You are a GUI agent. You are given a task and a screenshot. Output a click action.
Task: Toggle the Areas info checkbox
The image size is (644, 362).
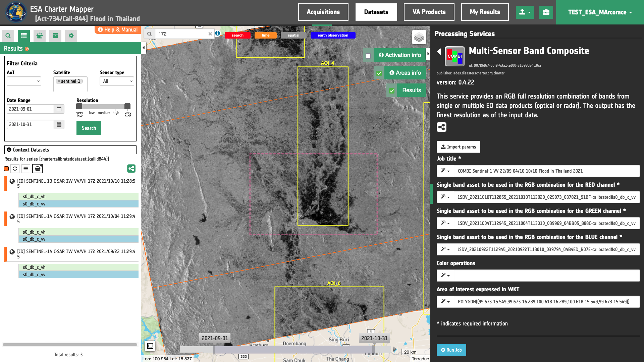tap(379, 73)
